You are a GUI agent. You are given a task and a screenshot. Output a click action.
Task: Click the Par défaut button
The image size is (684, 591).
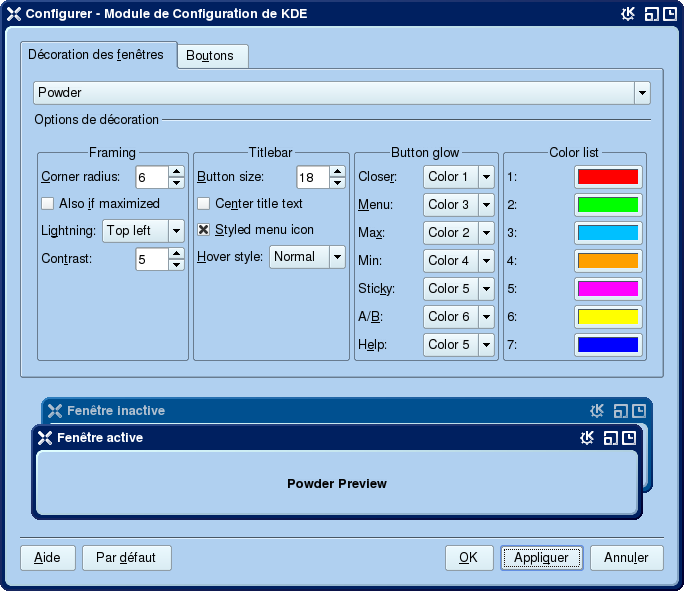point(127,558)
